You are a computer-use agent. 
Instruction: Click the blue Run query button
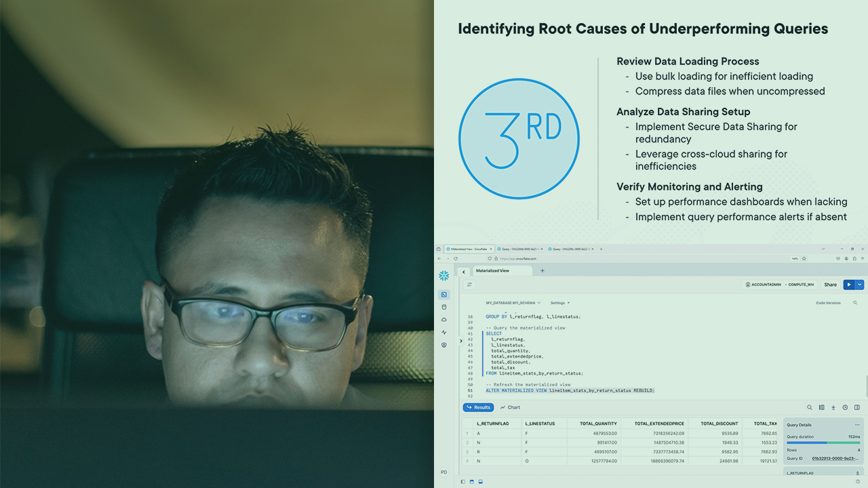pyautogui.click(x=848, y=285)
